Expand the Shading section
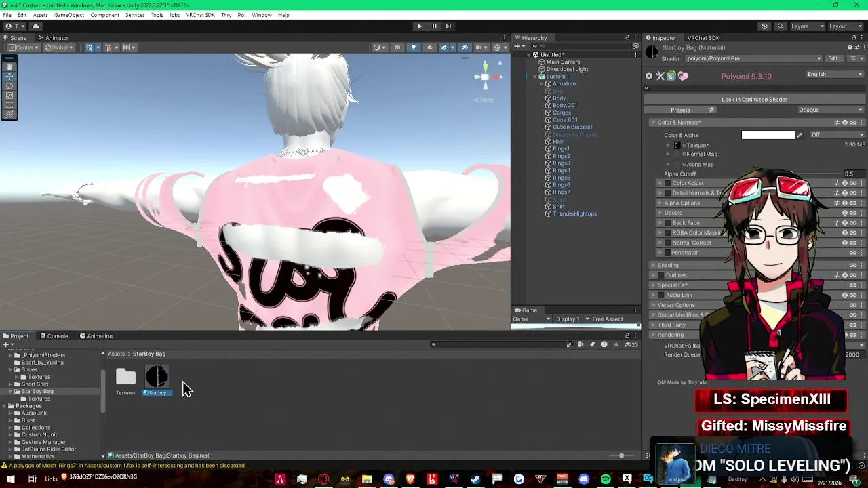The height and width of the screenshot is (488, 868). (x=652, y=266)
